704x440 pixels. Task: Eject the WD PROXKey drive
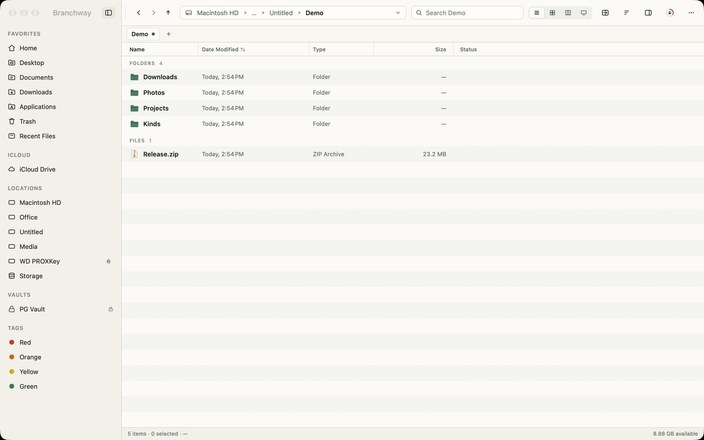click(x=108, y=261)
